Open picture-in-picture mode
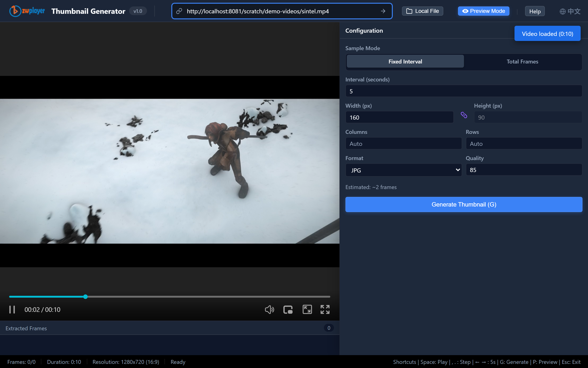This screenshot has height=368, width=588. [x=288, y=310]
